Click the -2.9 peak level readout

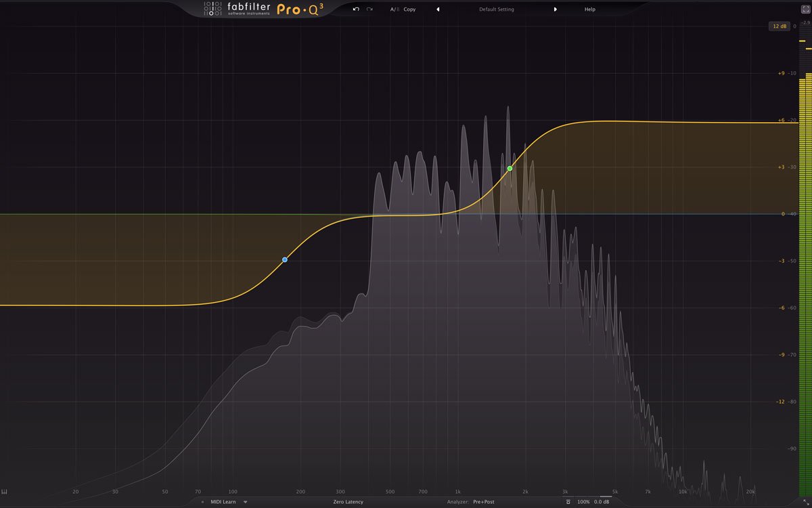[x=806, y=23]
